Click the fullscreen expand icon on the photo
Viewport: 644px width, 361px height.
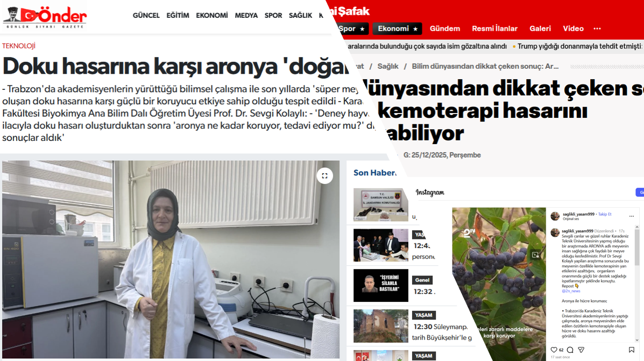point(324,176)
